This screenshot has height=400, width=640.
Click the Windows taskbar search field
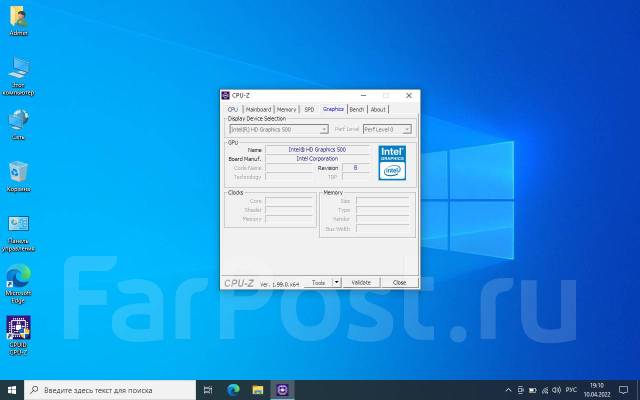click(110, 389)
